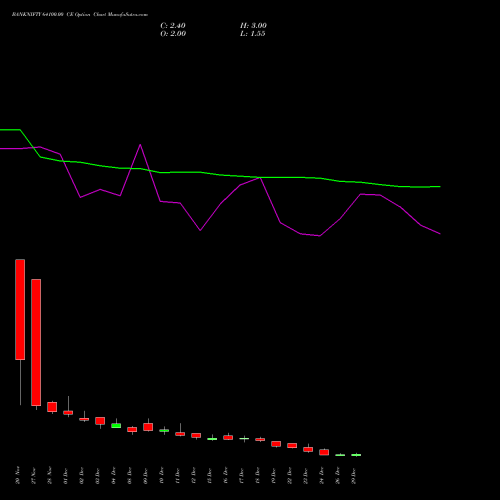The image size is (500, 500).
Task: Click the purple line's highest spike
Action: [x=140, y=145]
